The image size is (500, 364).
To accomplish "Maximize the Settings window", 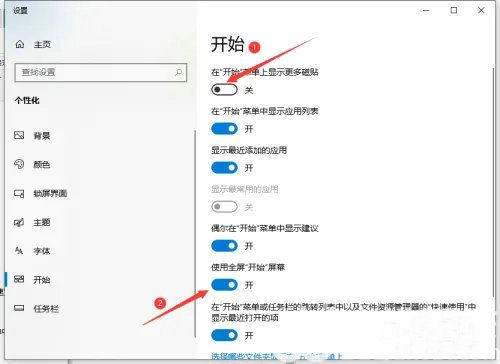I will click(454, 11).
